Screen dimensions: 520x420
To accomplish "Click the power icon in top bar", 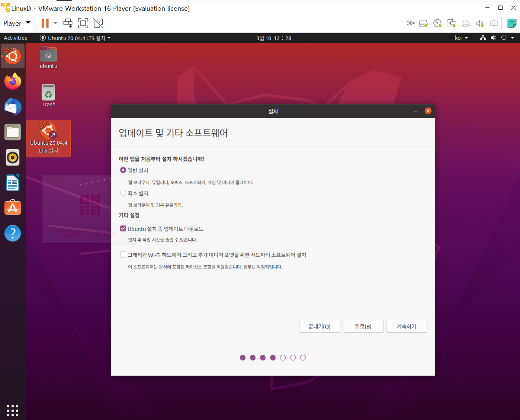I will click(504, 38).
